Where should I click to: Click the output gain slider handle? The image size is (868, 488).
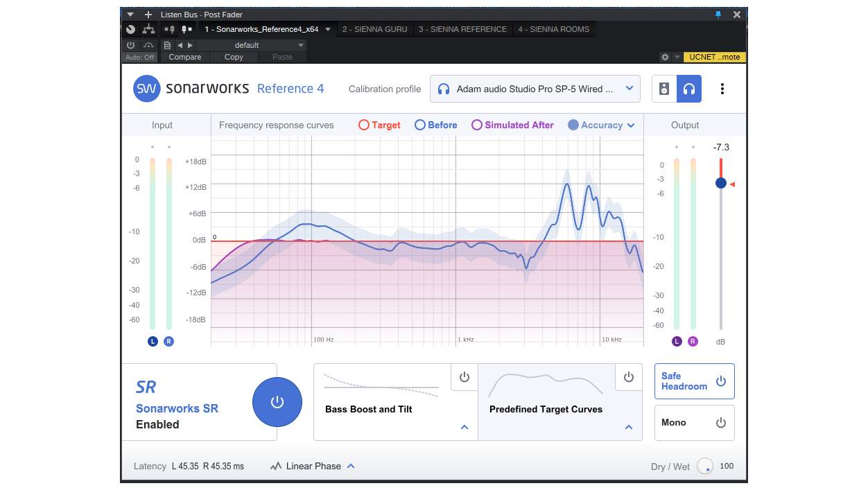pos(721,183)
